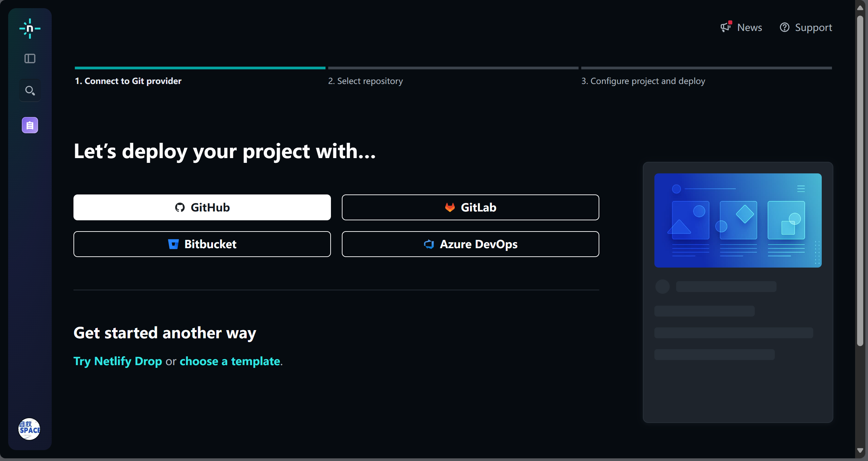868x461 pixels.
Task: Click the site preview illustration thumbnail
Action: pyautogui.click(x=738, y=220)
